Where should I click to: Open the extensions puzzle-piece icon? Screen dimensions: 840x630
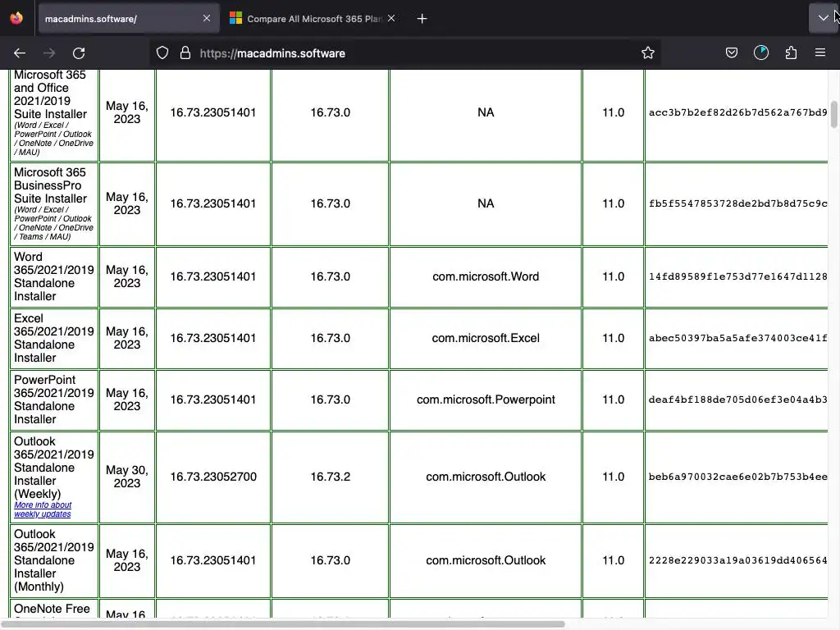791,52
